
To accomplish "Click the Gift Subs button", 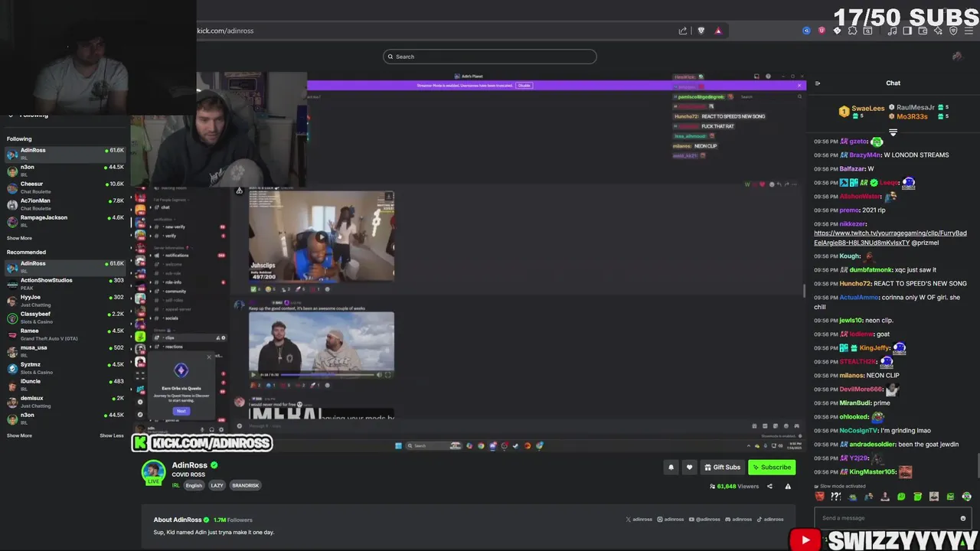I will [x=722, y=468].
